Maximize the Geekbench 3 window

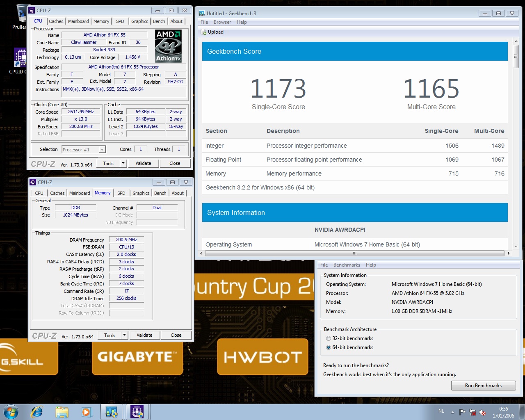click(x=498, y=14)
